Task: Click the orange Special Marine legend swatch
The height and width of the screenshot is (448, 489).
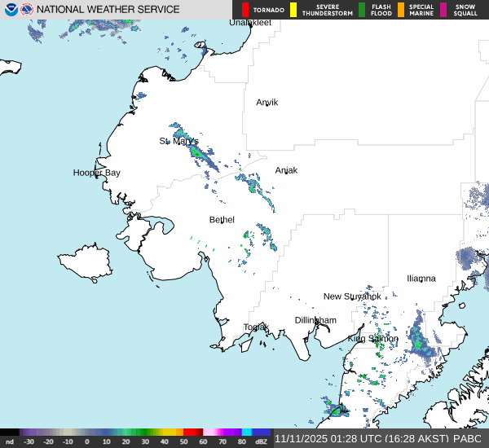Action: [401, 10]
